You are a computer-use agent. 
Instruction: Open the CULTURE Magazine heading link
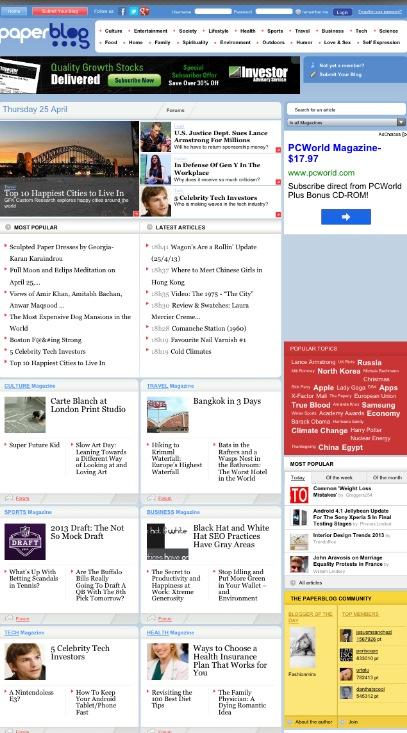pos(29,386)
